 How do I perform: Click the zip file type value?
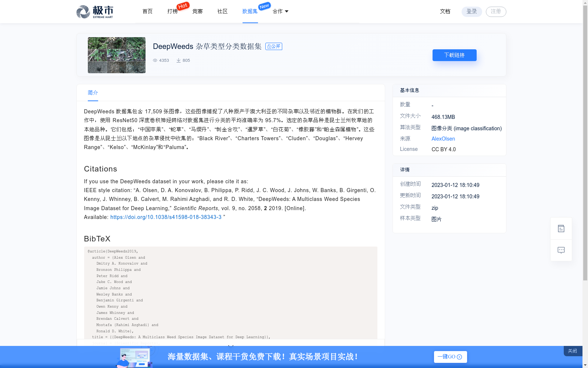[435, 208]
